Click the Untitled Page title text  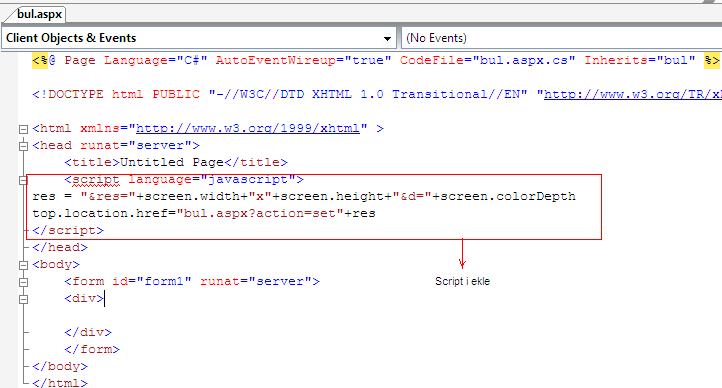[x=171, y=162]
